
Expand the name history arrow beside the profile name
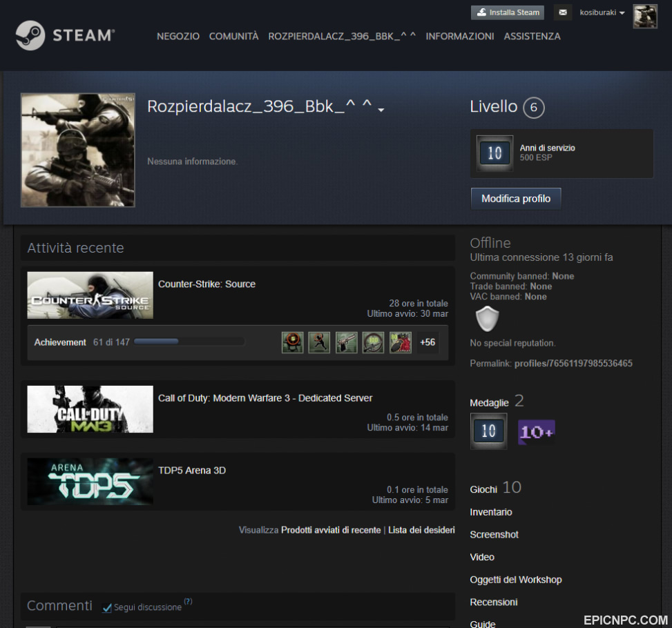click(381, 110)
